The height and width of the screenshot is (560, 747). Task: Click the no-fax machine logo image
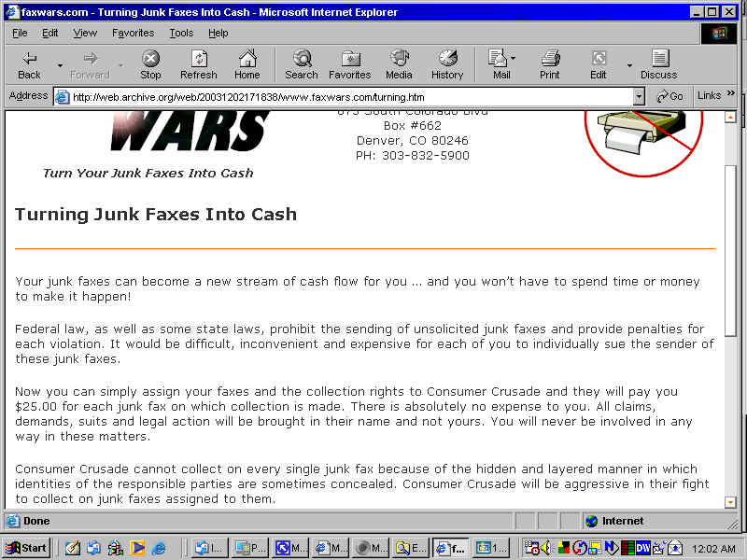(643, 143)
